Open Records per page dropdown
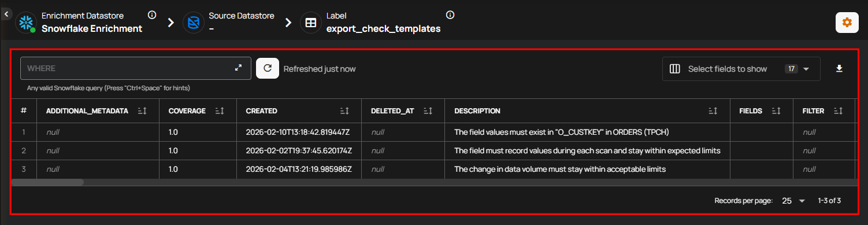Image resolution: width=868 pixels, height=225 pixels. click(793, 201)
